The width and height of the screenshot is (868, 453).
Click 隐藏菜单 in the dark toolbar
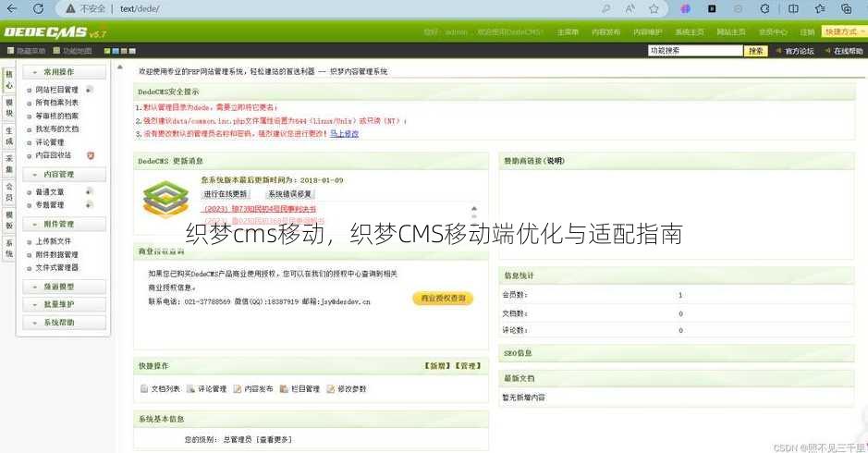point(27,51)
